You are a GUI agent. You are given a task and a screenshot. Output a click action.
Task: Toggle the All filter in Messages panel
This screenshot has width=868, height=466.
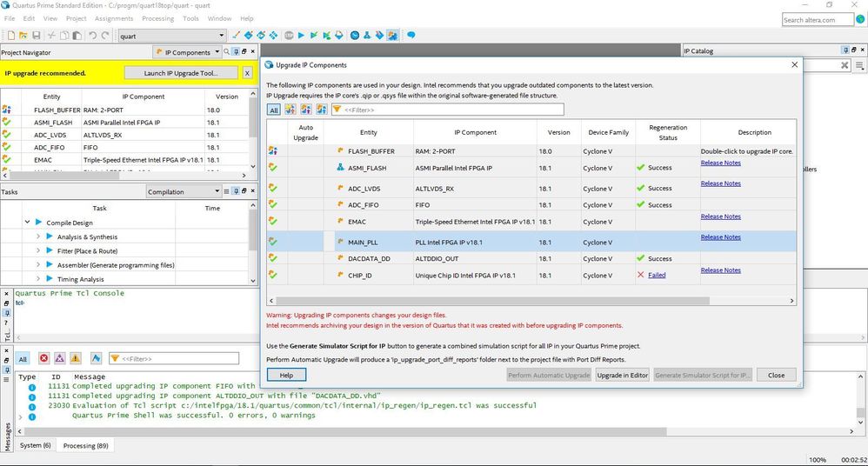pyautogui.click(x=23, y=358)
